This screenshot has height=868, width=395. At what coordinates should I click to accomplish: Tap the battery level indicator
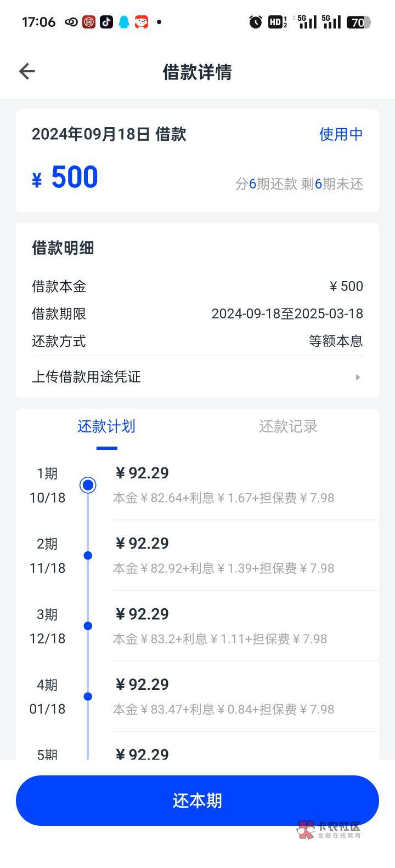[x=359, y=22]
